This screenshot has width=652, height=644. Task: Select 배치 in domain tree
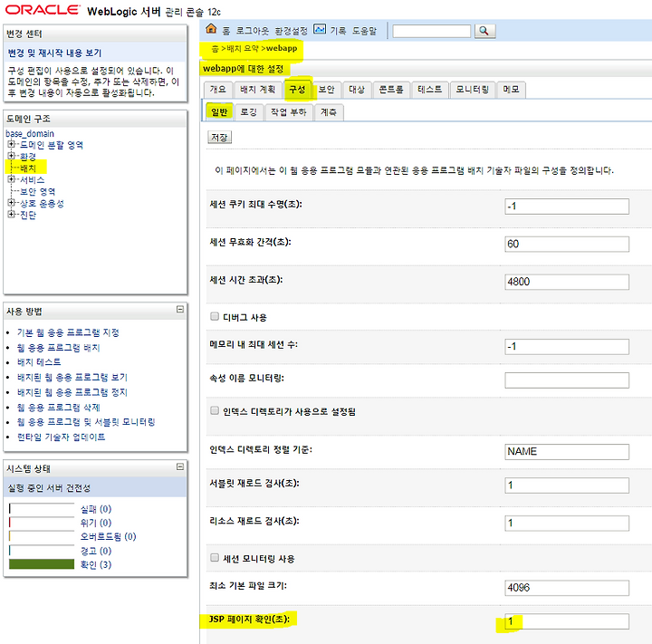click(28, 168)
